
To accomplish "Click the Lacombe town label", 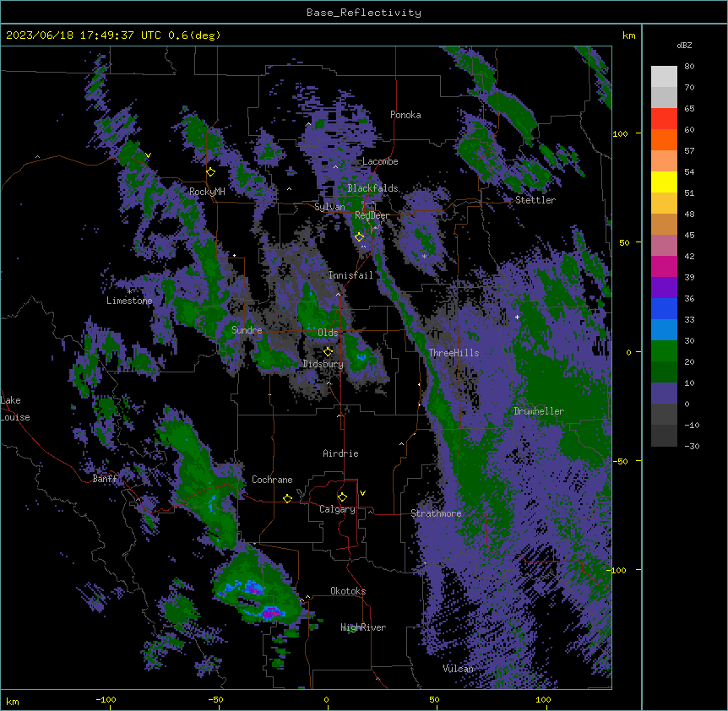I will pyautogui.click(x=380, y=161).
